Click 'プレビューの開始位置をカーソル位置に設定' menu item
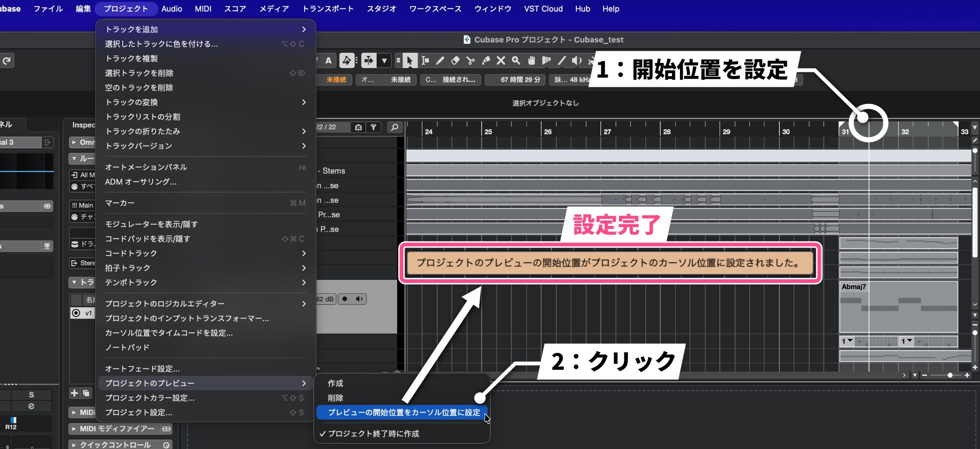980x449 pixels. coord(404,413)
